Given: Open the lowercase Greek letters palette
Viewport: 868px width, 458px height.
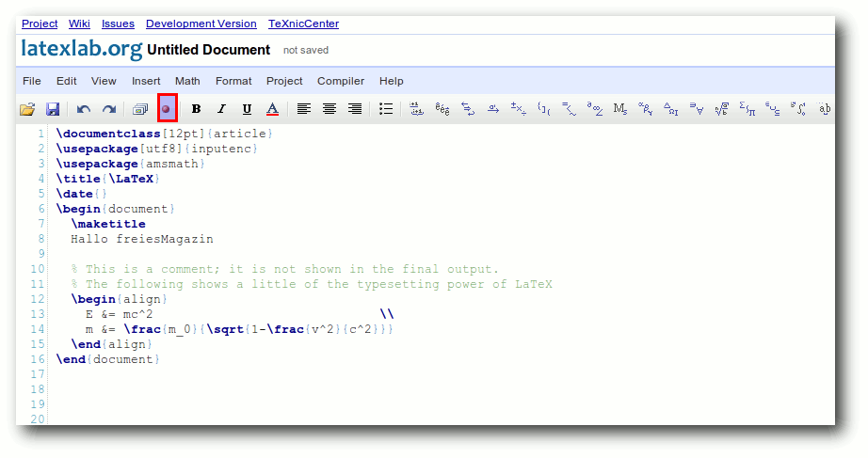Looking at the screenshot, I should 646,109.
